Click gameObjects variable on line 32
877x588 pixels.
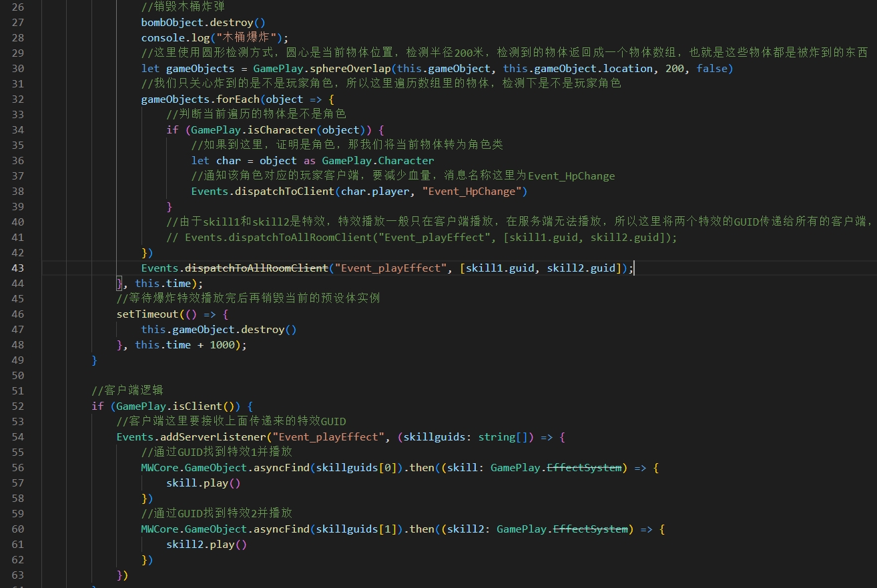175,99
